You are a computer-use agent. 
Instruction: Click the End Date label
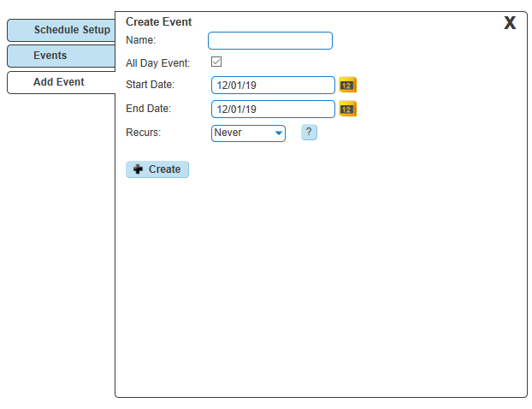[148, 109]
